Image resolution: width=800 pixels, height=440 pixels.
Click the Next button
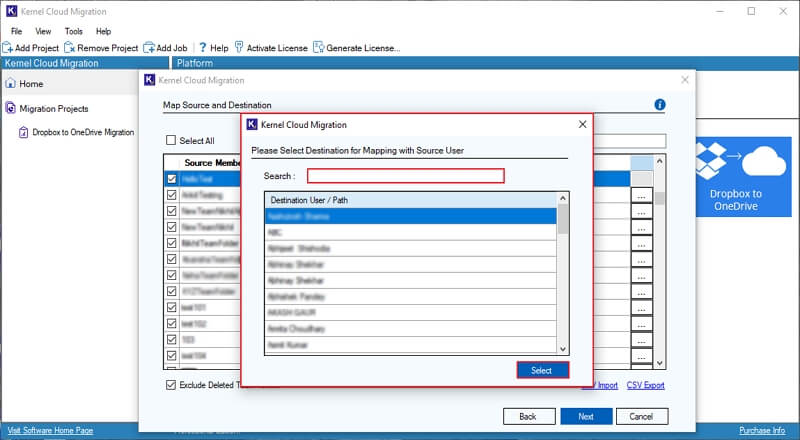pyautogui.click(x=586, y=417)
